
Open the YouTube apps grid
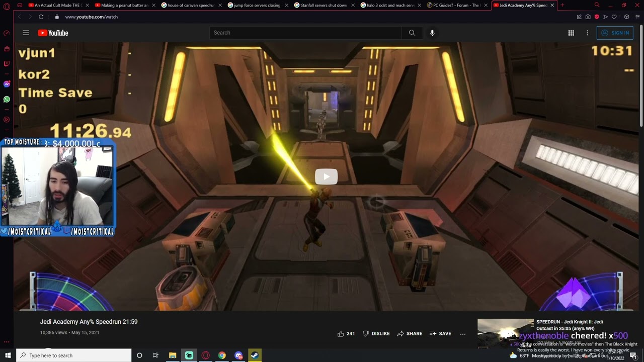point(571,33)
